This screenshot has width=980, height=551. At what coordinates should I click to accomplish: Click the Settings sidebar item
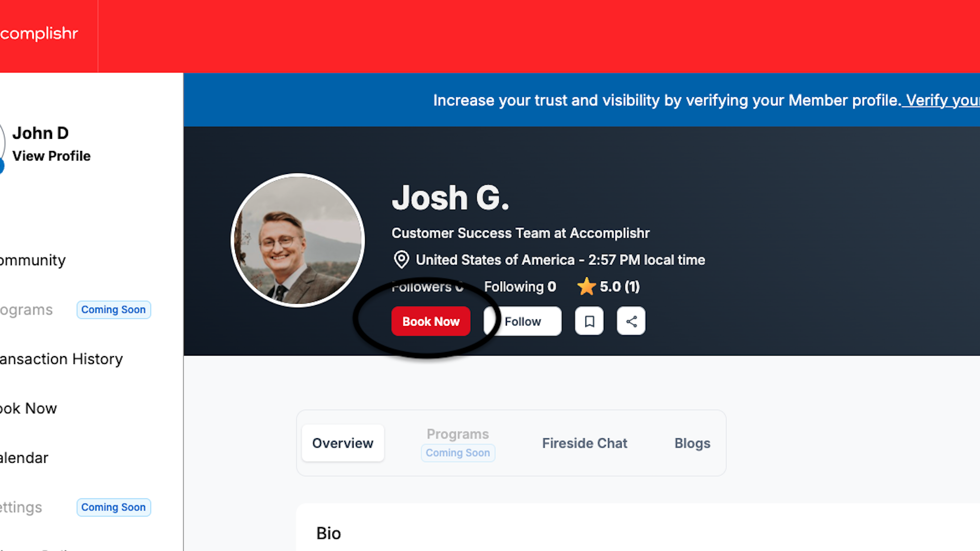pyautogui.click(x=21, y=507)
